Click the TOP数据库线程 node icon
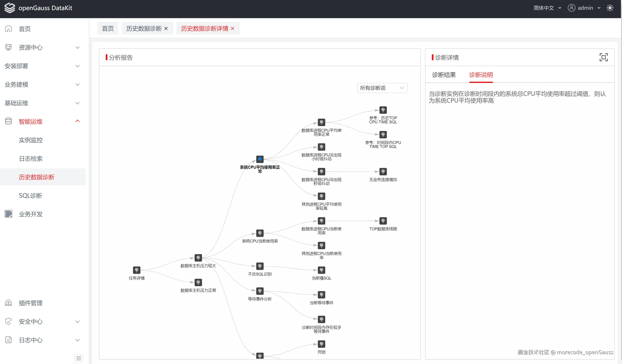 383,221
